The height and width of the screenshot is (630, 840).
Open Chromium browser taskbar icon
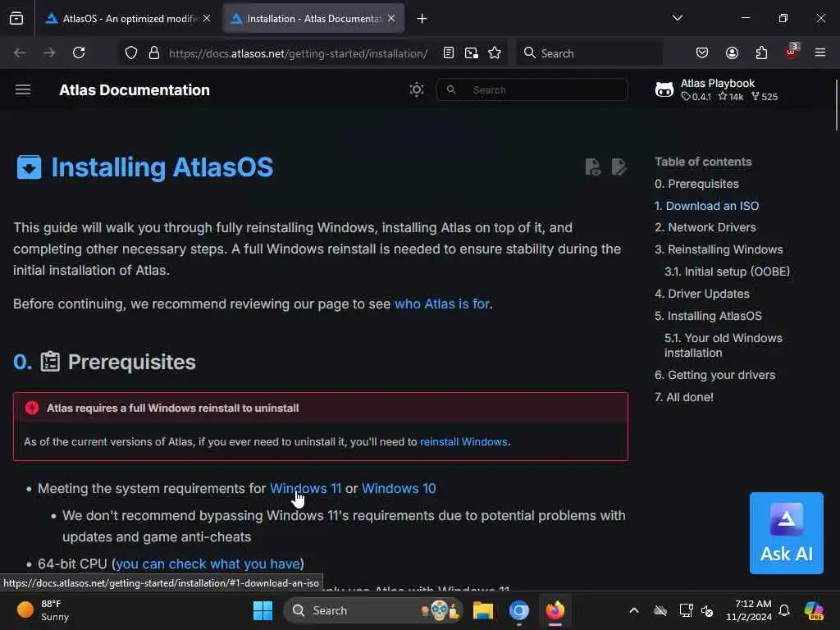click(518, 610)
